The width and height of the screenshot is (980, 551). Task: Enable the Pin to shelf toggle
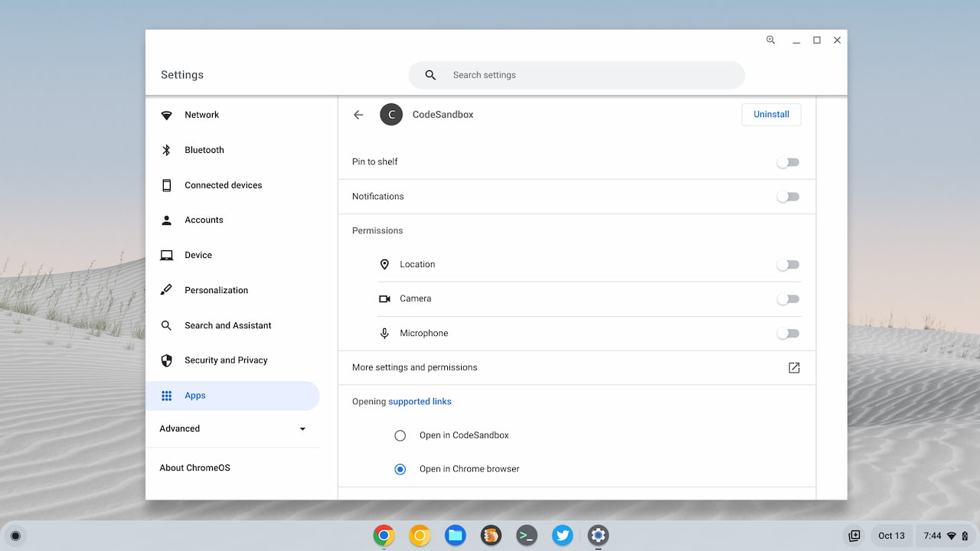point(788,161)
